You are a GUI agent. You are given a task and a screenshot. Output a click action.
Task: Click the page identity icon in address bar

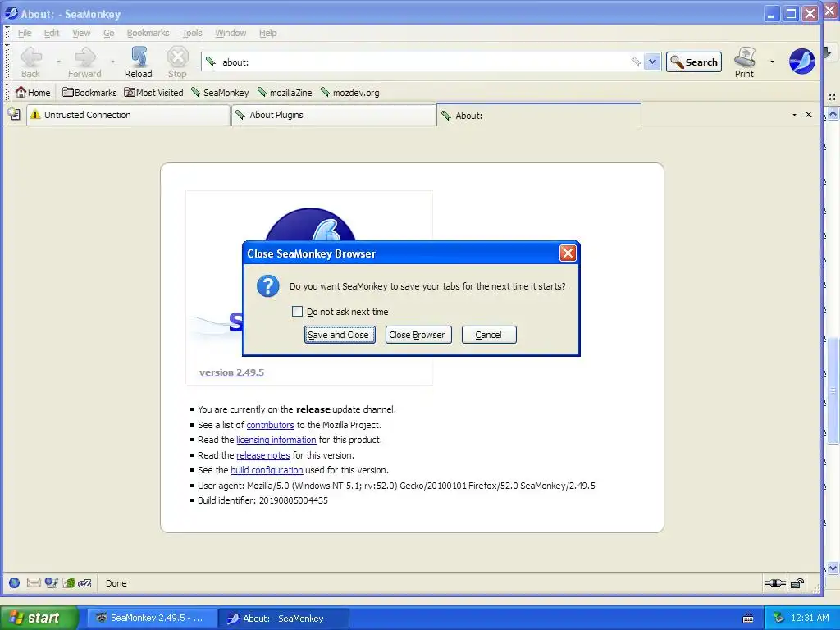(x=211, y=62)
